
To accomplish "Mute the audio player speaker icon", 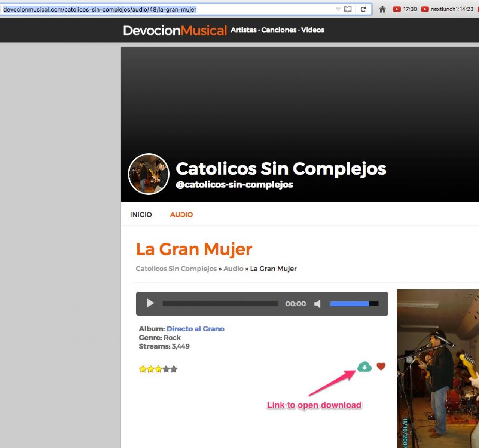I will 317,304.
